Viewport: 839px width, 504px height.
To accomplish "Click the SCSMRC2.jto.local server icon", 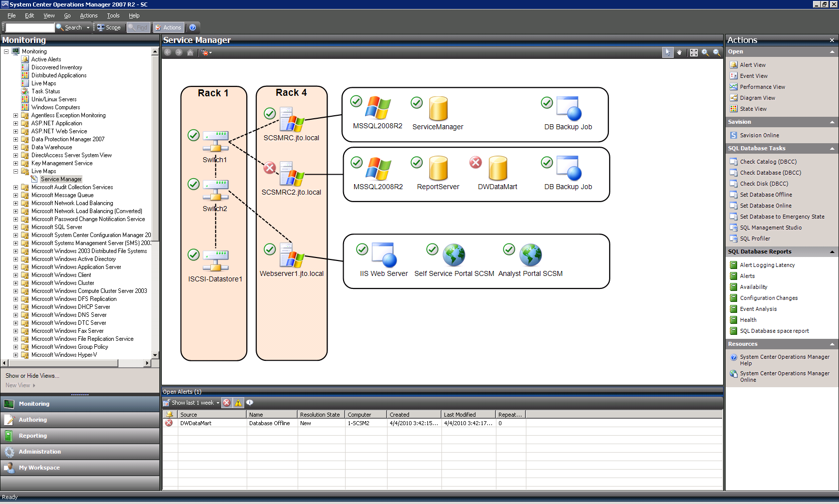I will click(x=292, y=174).
